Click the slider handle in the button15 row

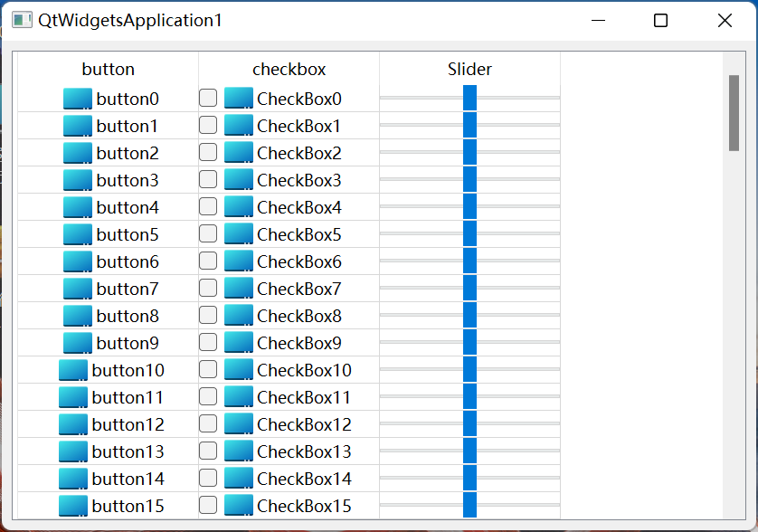(x=469, y=505)
